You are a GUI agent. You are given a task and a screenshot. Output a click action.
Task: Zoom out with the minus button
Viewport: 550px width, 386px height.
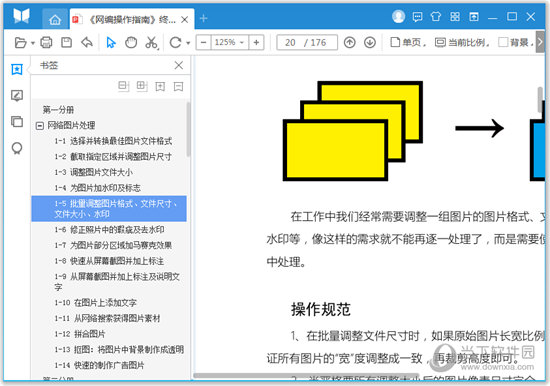coord(203,42)
